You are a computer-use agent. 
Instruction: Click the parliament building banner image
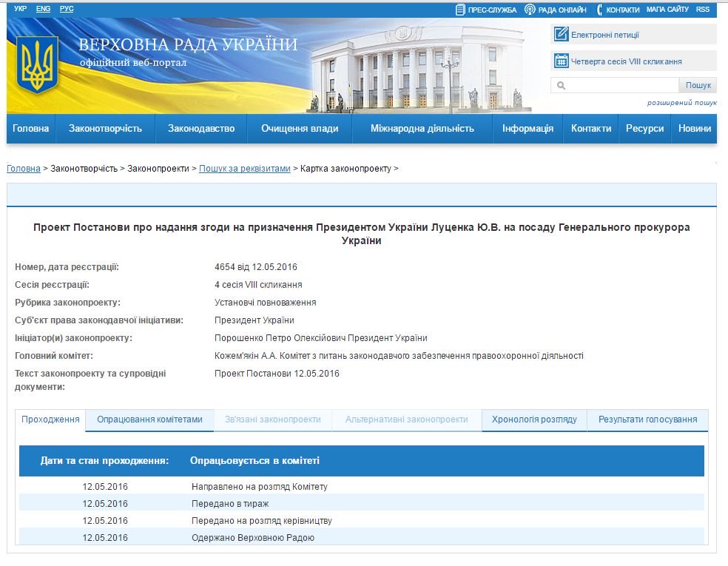420,67
